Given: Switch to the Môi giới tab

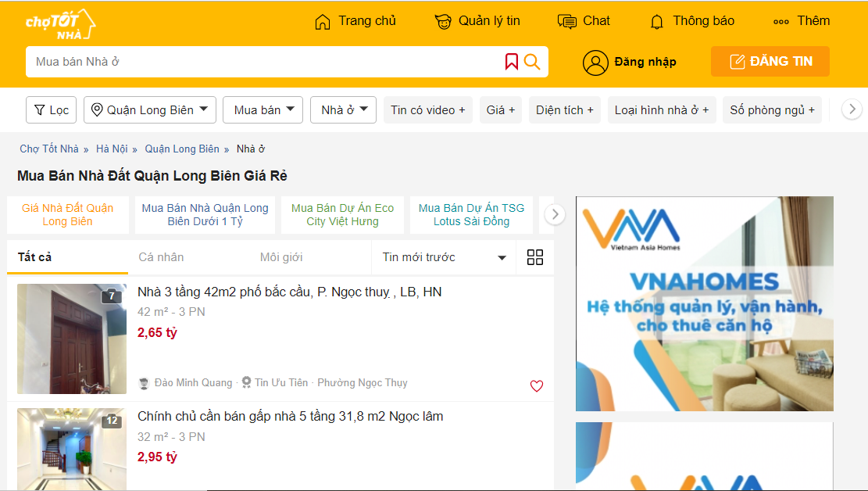Looking at the screenshot, I should click(281, 257).
